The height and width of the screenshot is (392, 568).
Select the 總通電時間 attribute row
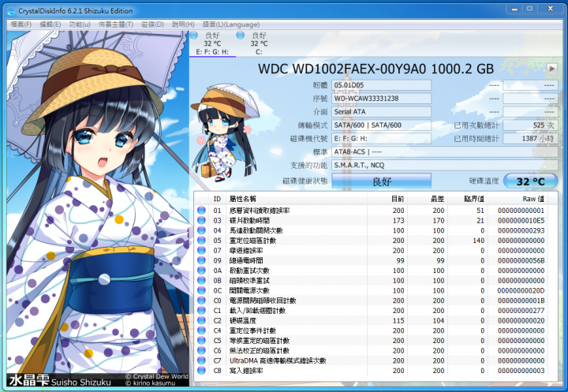click(371, 260)
